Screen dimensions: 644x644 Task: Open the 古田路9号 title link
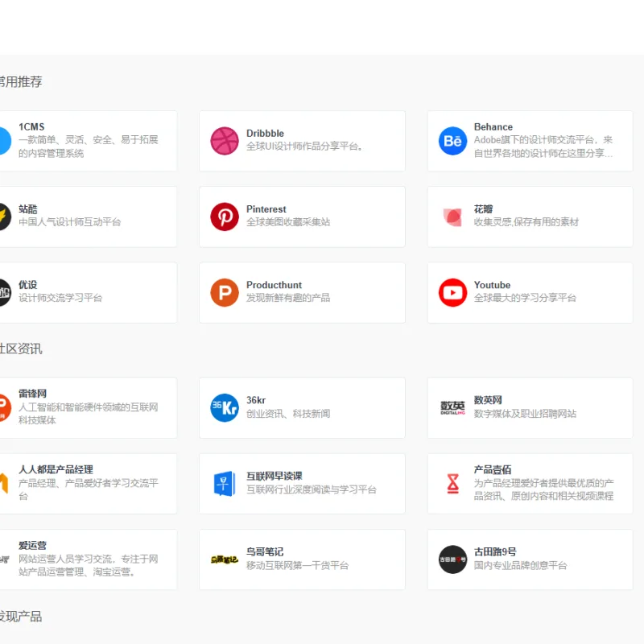click(495, 551)
